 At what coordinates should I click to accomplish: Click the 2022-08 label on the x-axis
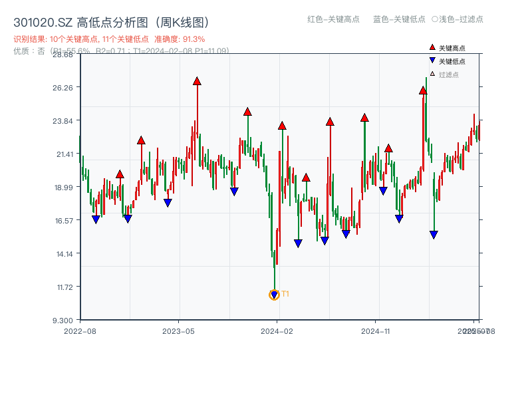pyautogui.click(x=80, y=329)
